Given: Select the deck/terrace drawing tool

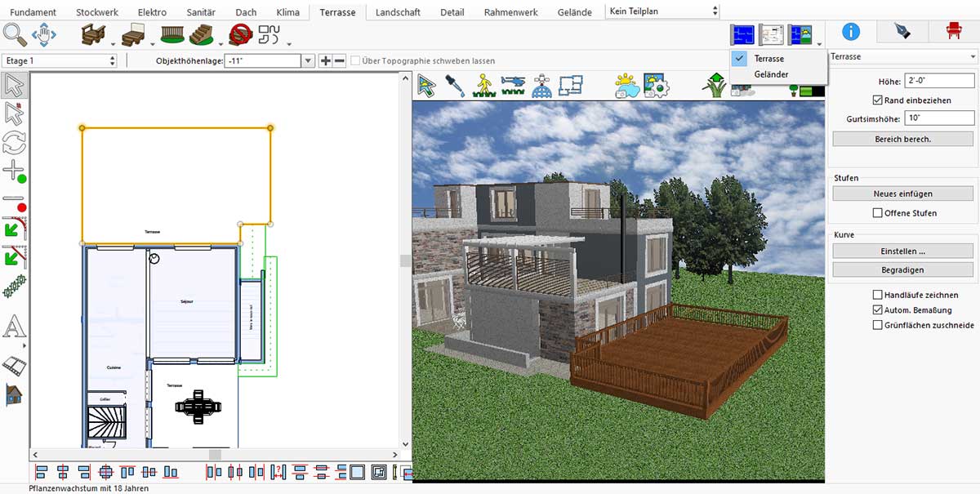Looking at the screenshot, I should tap(92, 35).
